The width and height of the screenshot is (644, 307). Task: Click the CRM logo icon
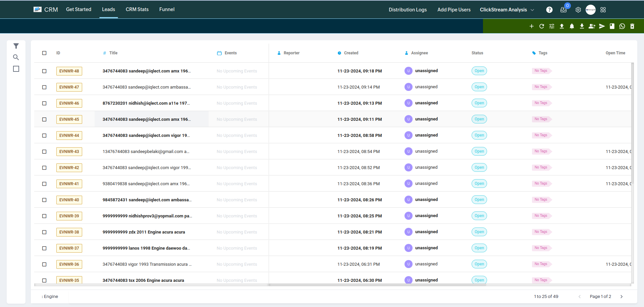[x=38, y=9]
